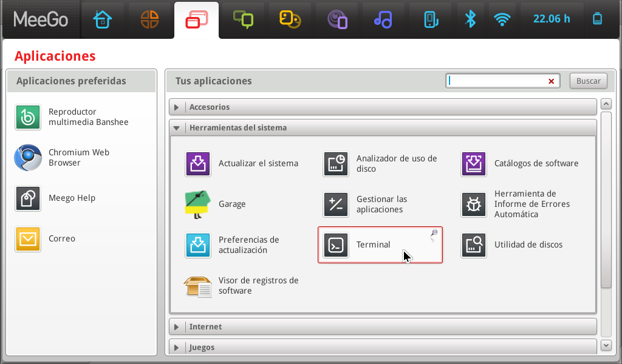Screen dimensions: 622x364
Task: Open the Media music note panel
Action: point(383,19)
